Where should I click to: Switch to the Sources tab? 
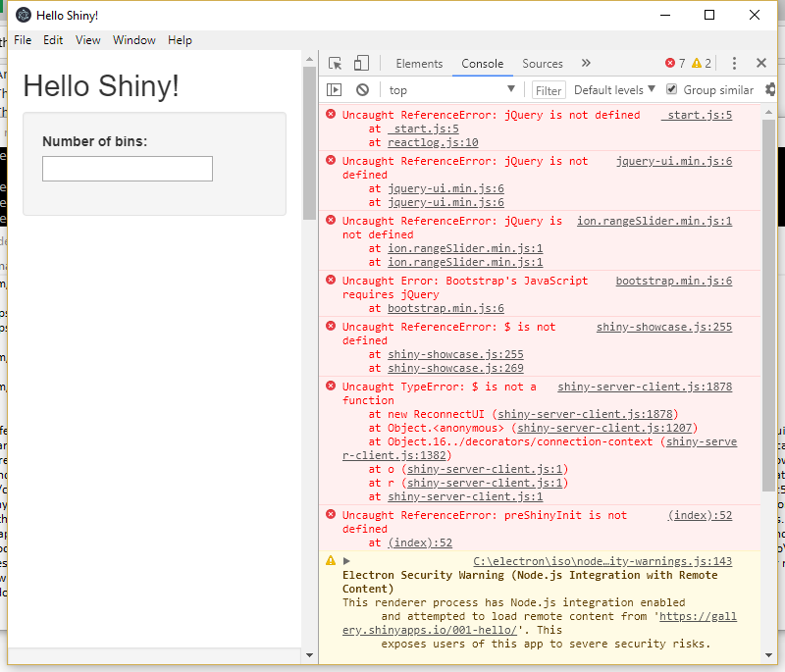pos(543,63)
